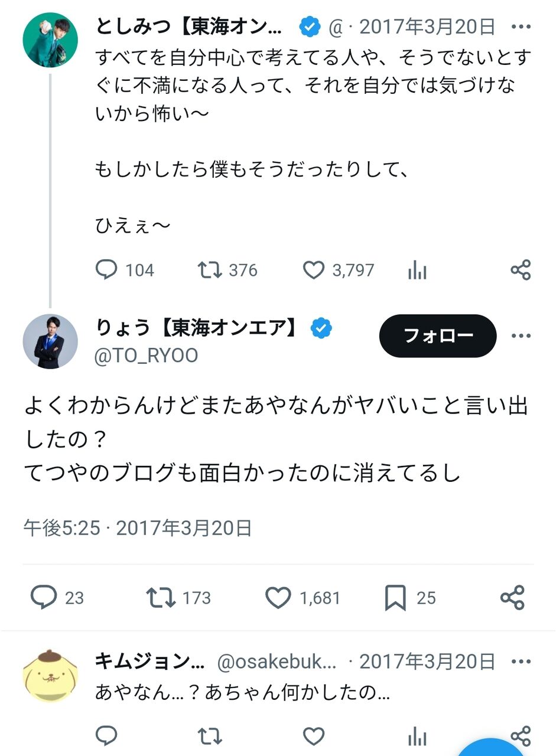Reply to としみつ's tweet

(107, 270)
